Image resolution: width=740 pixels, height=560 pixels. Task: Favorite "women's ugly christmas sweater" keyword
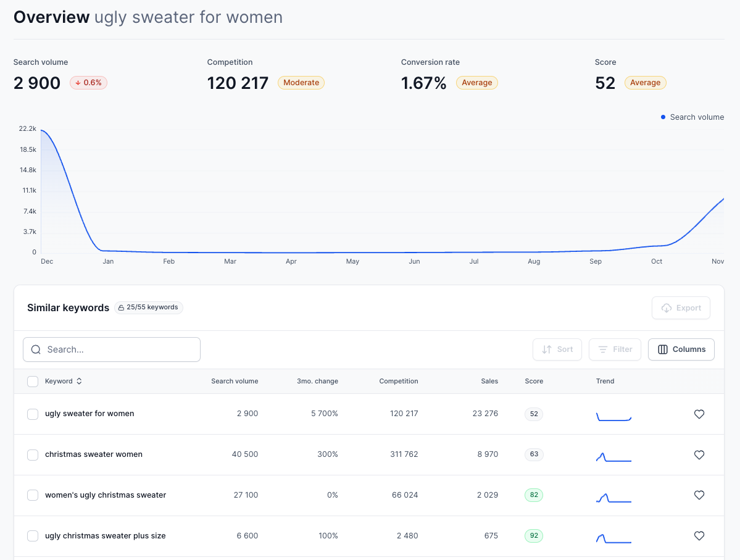699,495
